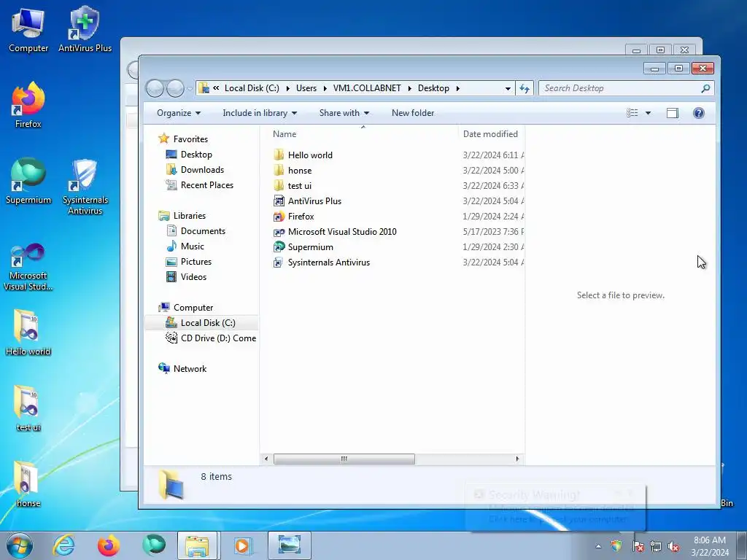
Task: Select the Hello world folder in file list
Action: pos(310,155)
